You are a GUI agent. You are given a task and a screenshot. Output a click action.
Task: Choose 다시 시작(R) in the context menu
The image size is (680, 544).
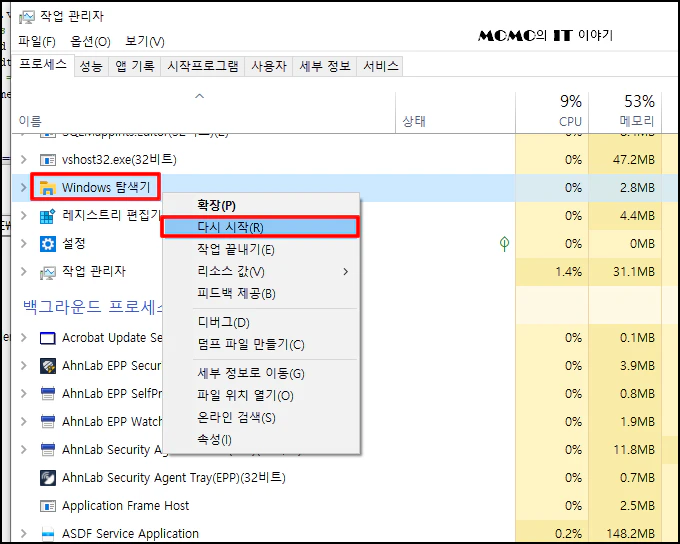tap(261, 227)
